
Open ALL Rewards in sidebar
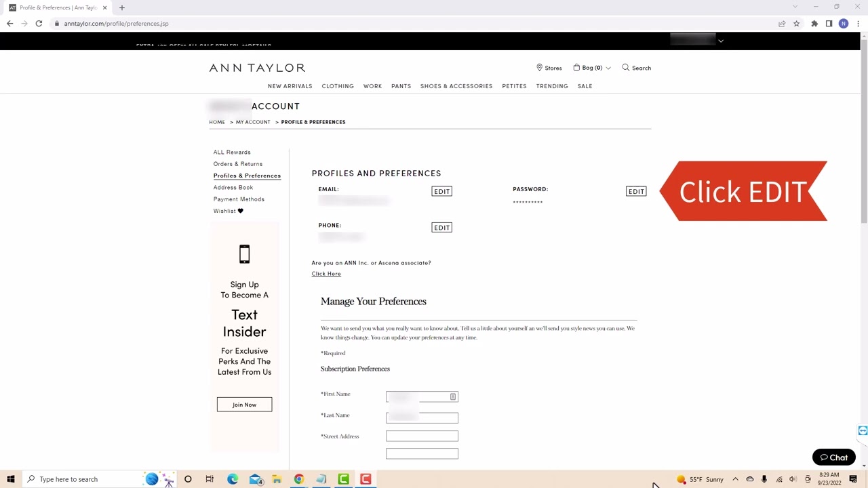pyautogui.click(x=232, y=152)
